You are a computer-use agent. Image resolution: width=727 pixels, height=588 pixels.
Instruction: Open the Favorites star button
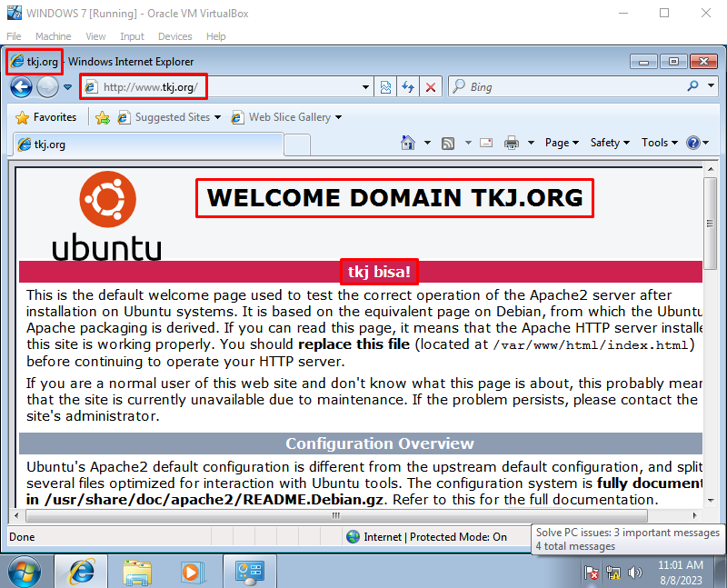[45, 117]
